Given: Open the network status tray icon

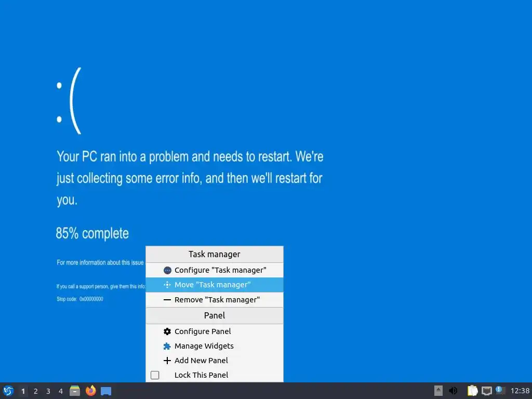Looking at the screenshot, I should 486,391.
